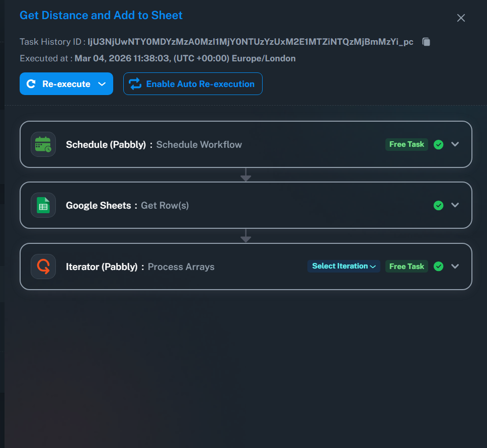Click the green success checkmark on Schedule step
This screenshot has width=487, height=448.
point(439,145)
